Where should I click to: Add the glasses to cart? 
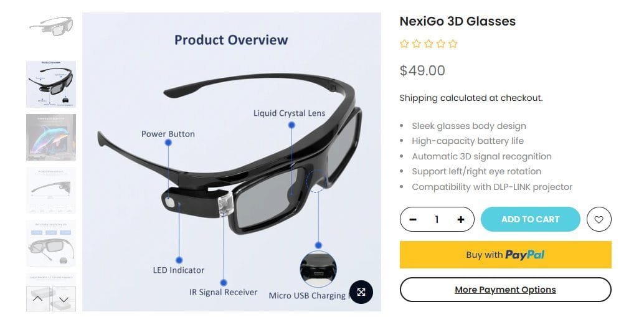(530, 219)
